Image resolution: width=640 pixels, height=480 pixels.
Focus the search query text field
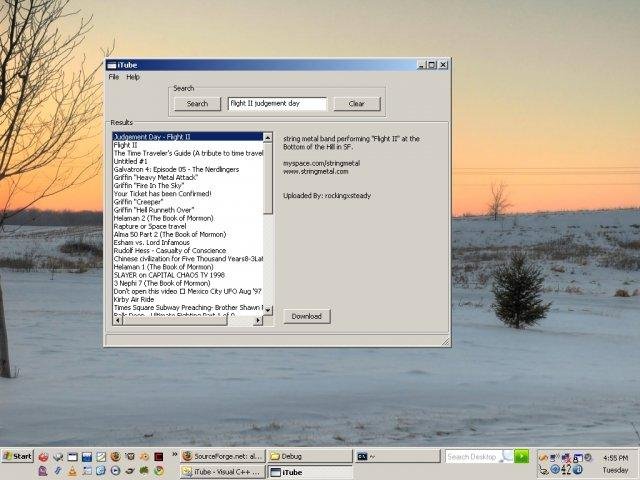click(x=277, y=104)
